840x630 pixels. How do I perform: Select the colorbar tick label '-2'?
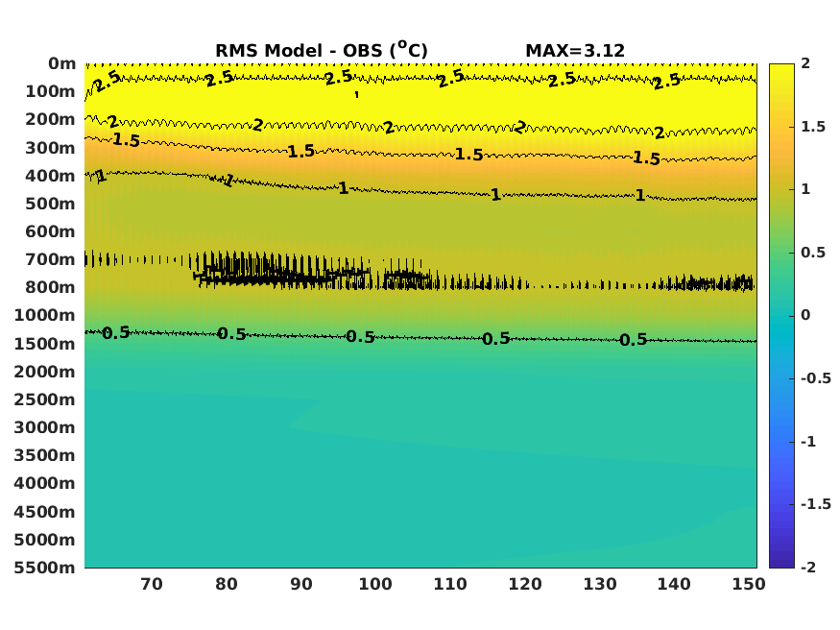pos(808,568)
